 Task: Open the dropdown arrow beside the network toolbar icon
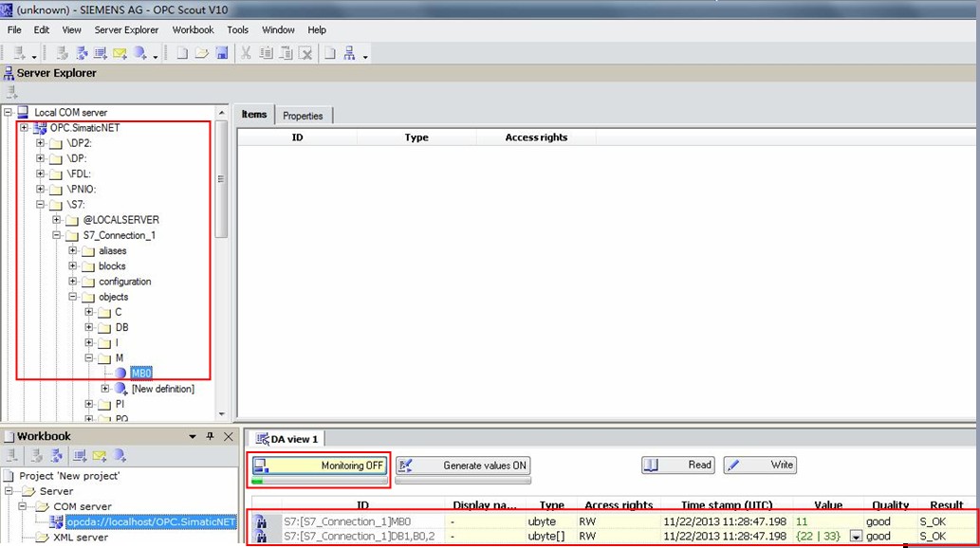365,57
